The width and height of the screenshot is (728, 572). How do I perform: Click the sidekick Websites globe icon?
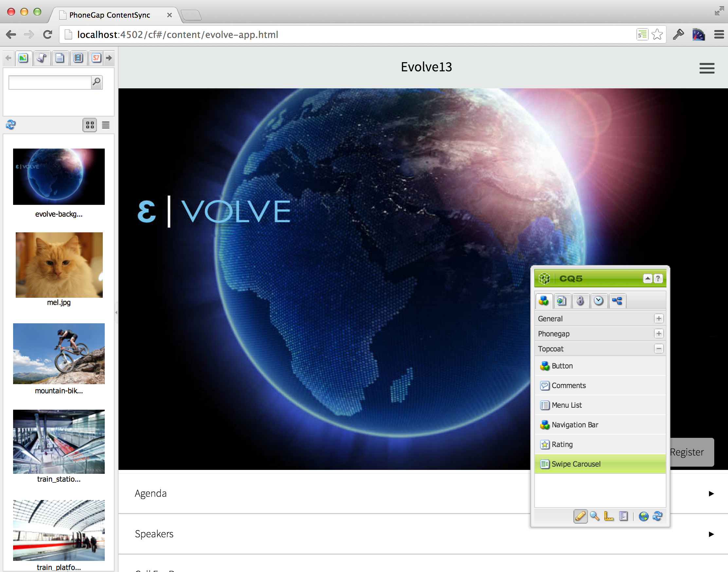[644, 516]
